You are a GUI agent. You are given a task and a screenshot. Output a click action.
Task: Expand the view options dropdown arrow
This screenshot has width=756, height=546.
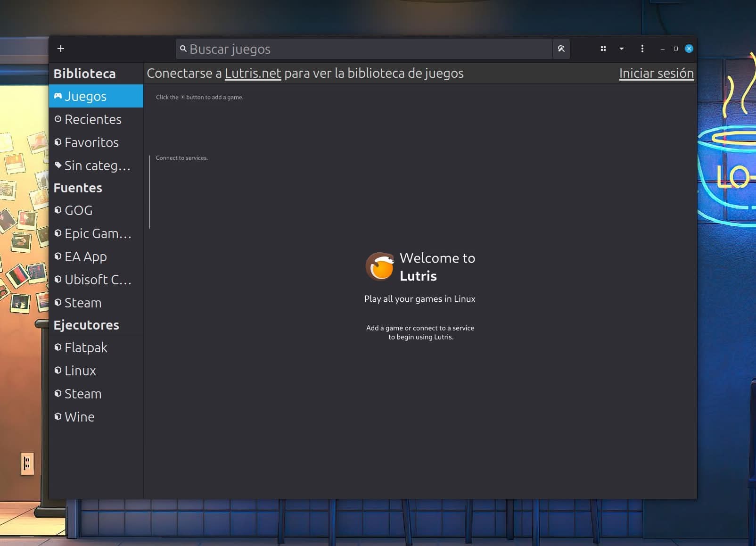click(621, 49)
